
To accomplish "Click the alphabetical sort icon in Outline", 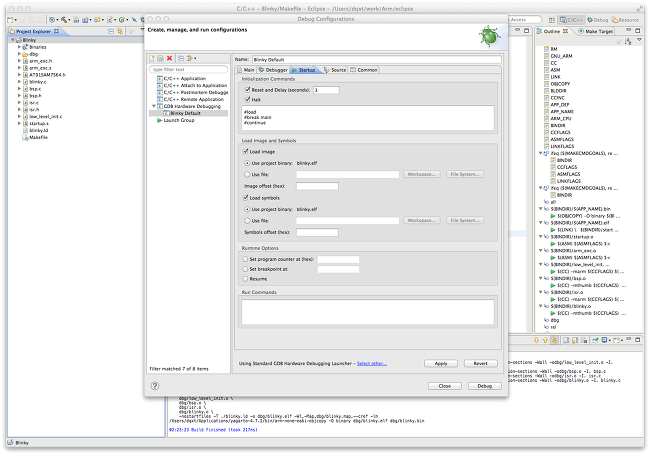I will click(x=628, y=41).
